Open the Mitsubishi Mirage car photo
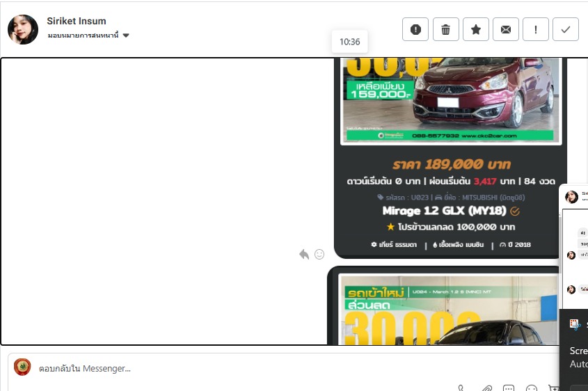 click(450, 100)
